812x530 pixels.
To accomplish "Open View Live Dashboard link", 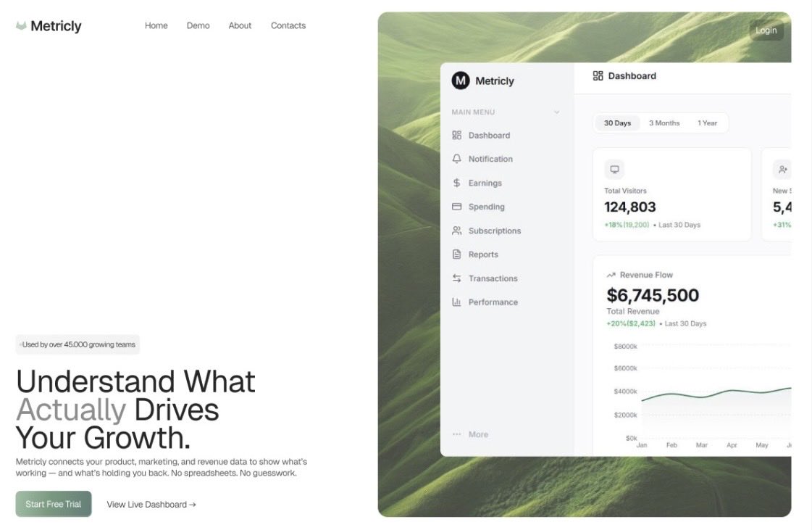I will [151, 504].
